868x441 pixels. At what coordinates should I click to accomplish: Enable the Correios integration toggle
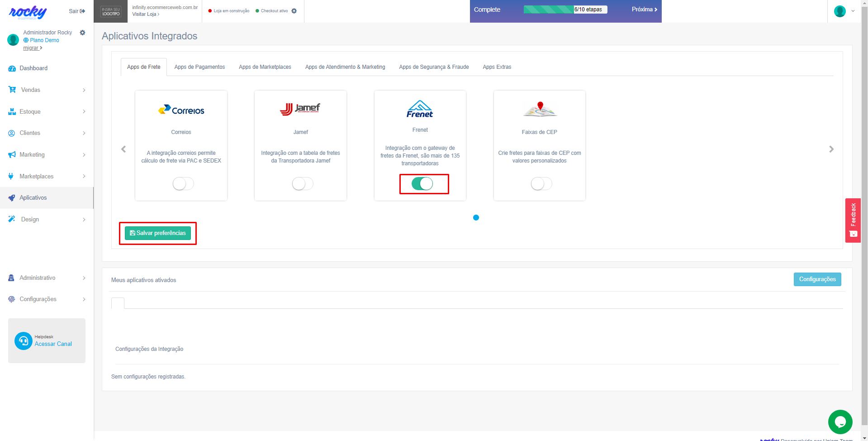[x=183, y=183]
